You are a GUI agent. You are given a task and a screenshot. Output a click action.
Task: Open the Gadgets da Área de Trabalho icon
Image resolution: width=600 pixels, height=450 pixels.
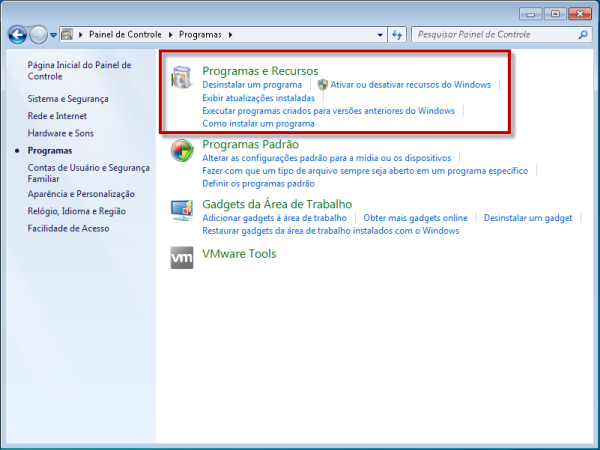[x=182, y=210]
